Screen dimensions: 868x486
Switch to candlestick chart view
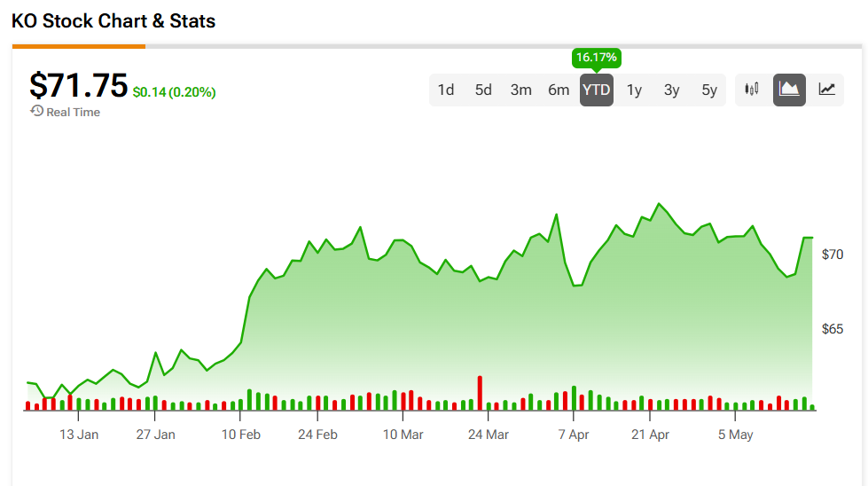[x=752, y=90]
